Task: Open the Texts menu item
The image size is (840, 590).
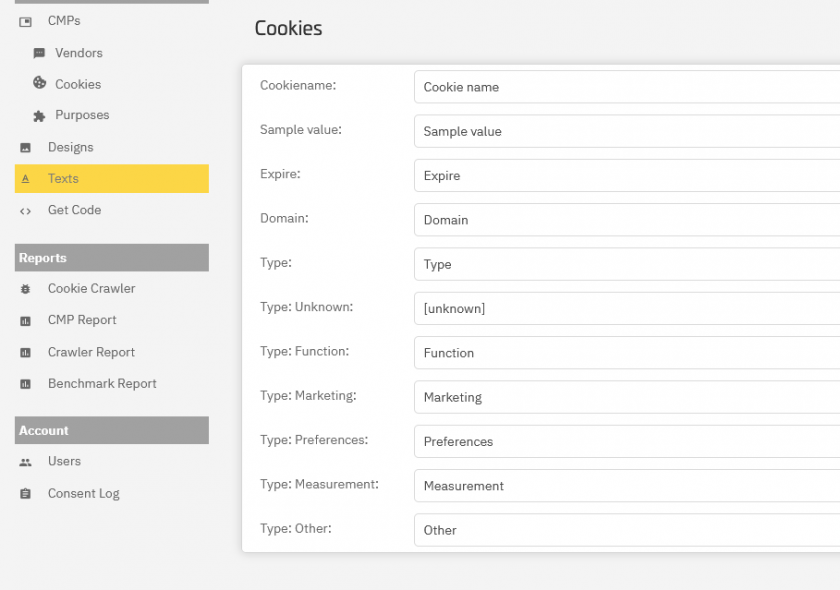Action: pyautogui.click(x=112, y=178)
